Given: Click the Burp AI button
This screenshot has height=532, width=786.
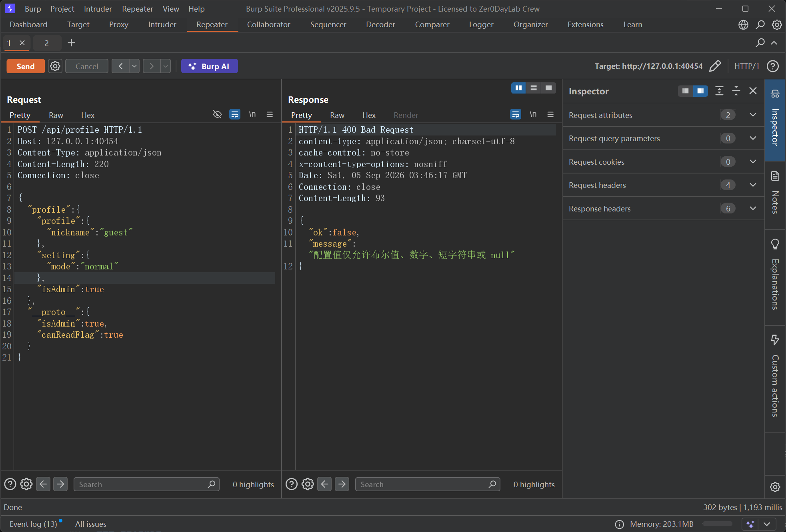Looking at the screenshot, I should 209,66.
